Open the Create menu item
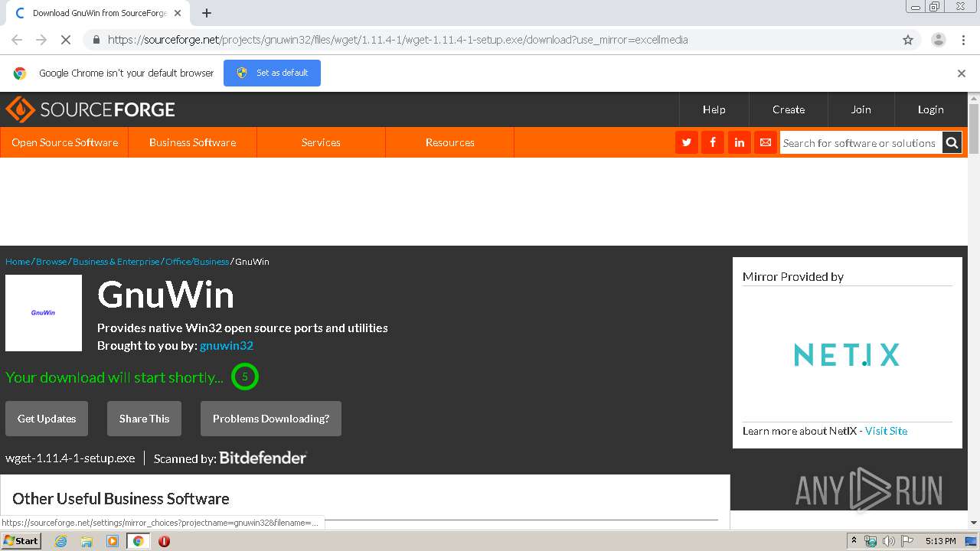 pyautogui.click(x=789, y=109)
